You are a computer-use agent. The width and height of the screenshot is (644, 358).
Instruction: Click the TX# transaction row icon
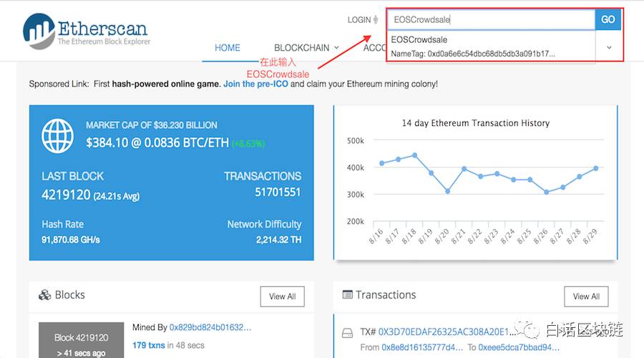click(x=348, y=333)
